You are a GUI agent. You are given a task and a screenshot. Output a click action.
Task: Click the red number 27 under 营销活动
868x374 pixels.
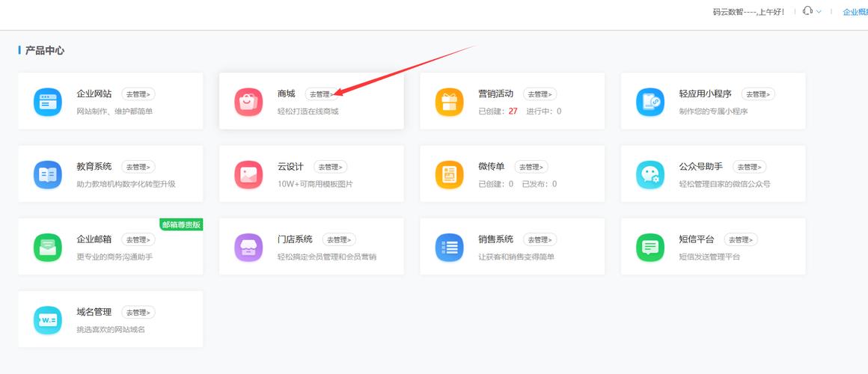[513, 111]
